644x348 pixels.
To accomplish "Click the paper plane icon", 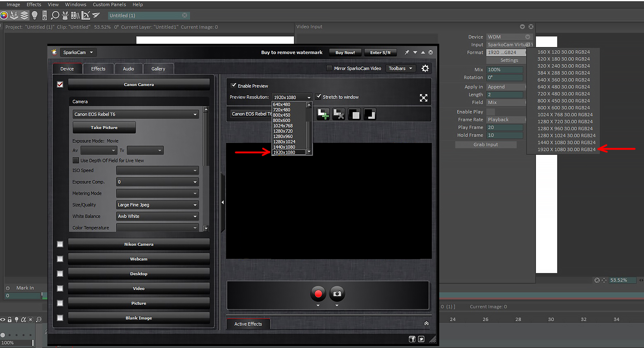I will pos(96,15).
